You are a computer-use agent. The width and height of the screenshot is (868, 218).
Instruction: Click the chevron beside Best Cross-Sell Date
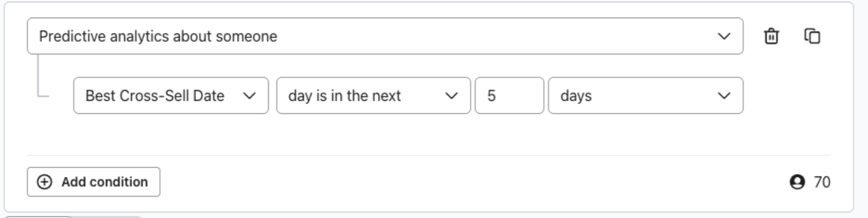[249, 96]
